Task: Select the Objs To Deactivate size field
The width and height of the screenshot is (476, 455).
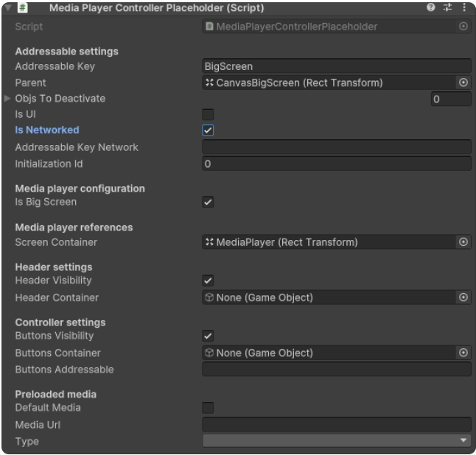Action: 451,99
